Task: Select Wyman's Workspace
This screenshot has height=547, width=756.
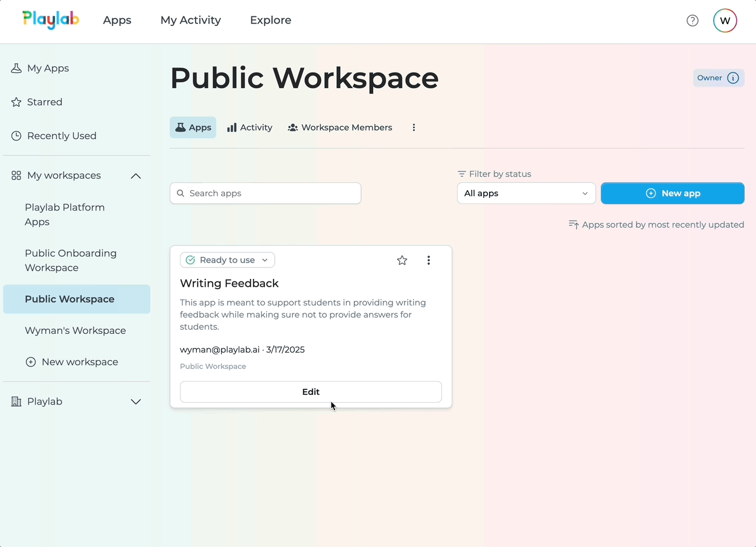Action: click(x=77, y=330)
